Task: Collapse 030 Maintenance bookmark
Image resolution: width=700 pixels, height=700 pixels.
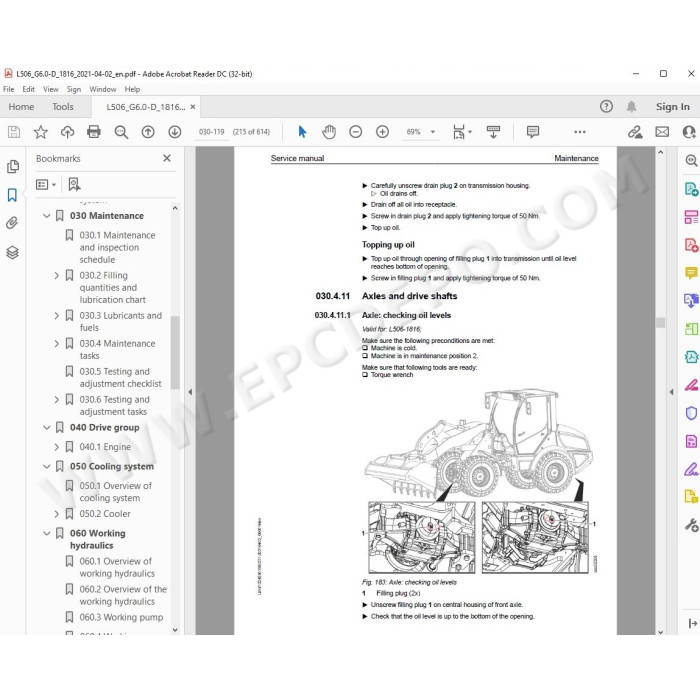Action: click(46, 216)
